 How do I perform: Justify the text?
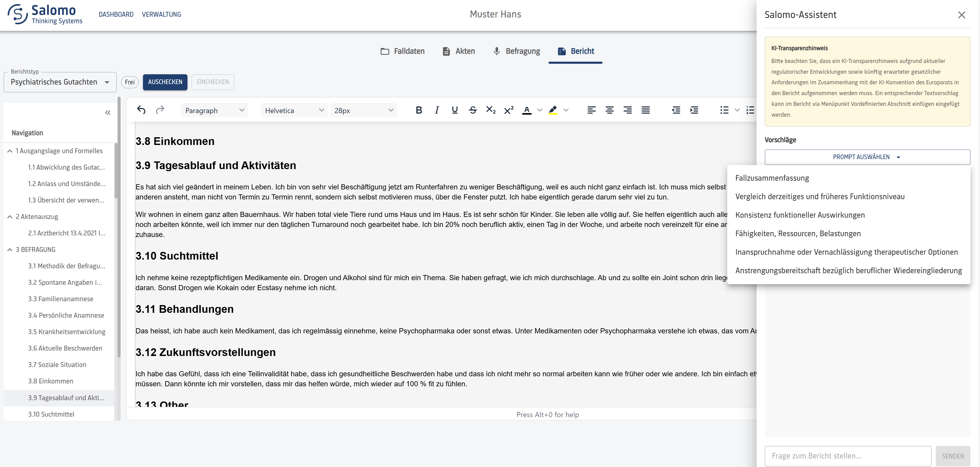(646, 110)
